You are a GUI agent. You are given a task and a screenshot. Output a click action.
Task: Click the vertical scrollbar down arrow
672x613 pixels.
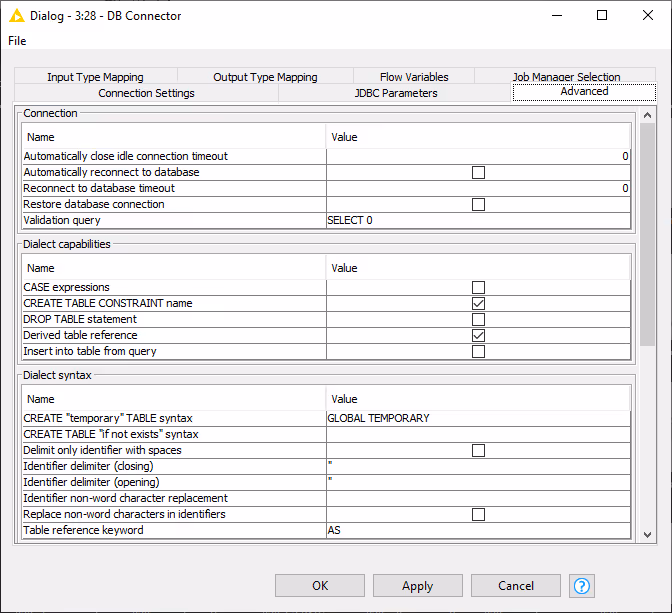coord(647,536)
